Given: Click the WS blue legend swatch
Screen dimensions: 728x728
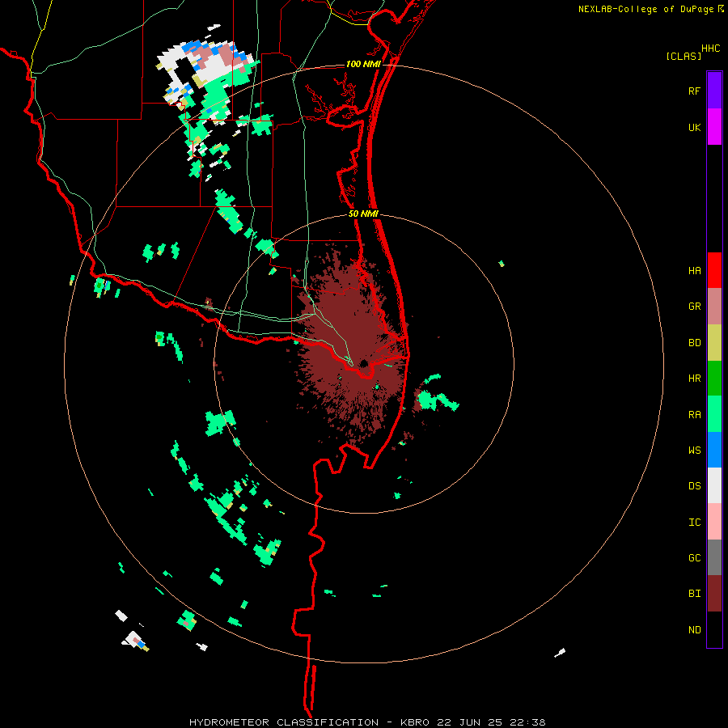Looking at the screenshot, I should click(x=714, y=450).
